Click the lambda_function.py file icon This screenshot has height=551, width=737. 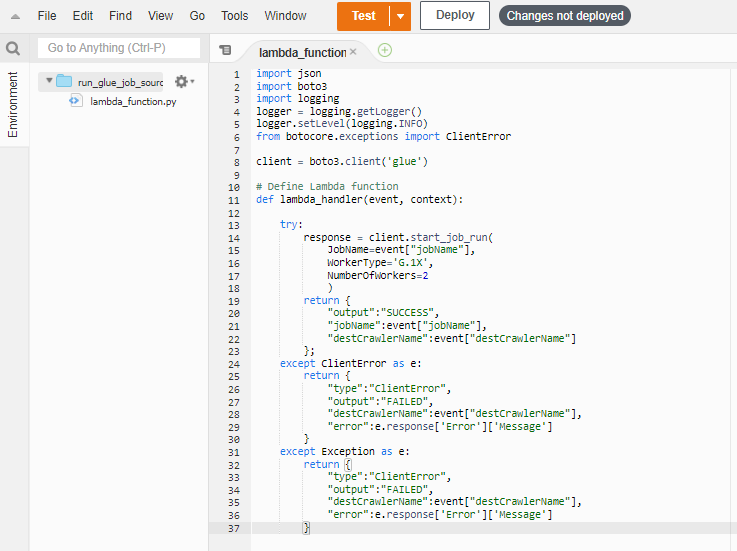[x=75, y=101]
